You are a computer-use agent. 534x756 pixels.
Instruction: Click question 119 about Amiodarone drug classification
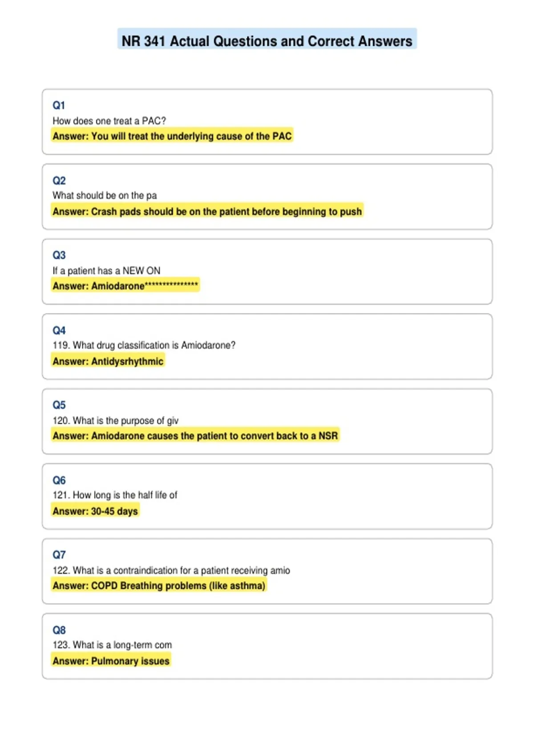(x=144, y=346)
